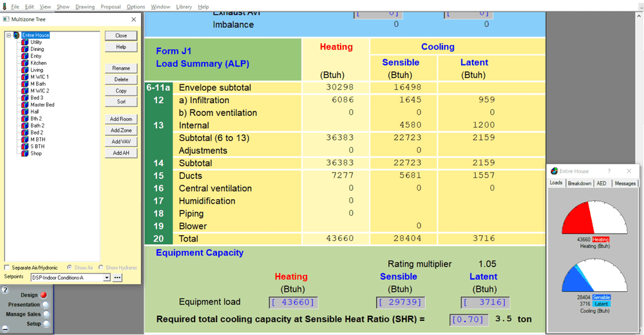This screenshot has width=644, height=335.
Task: Select the Setup mode radio indicator
Action: 46,324
